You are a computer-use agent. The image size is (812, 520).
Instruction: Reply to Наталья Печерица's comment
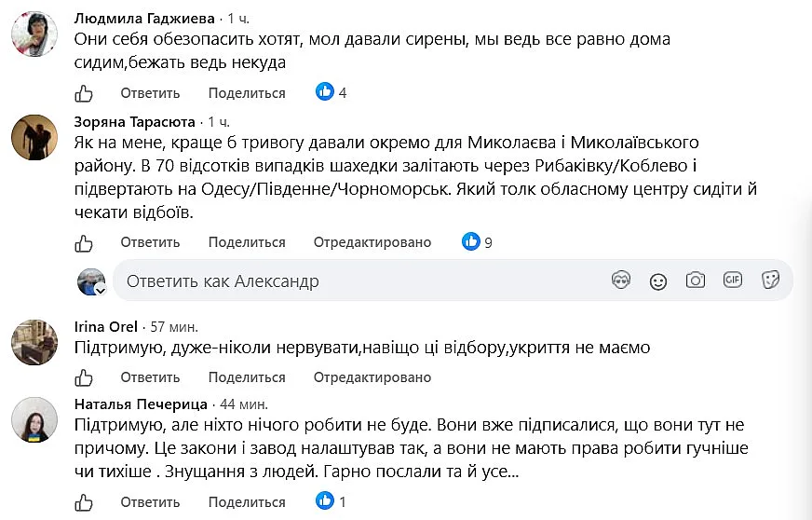[x=150, y=502]
